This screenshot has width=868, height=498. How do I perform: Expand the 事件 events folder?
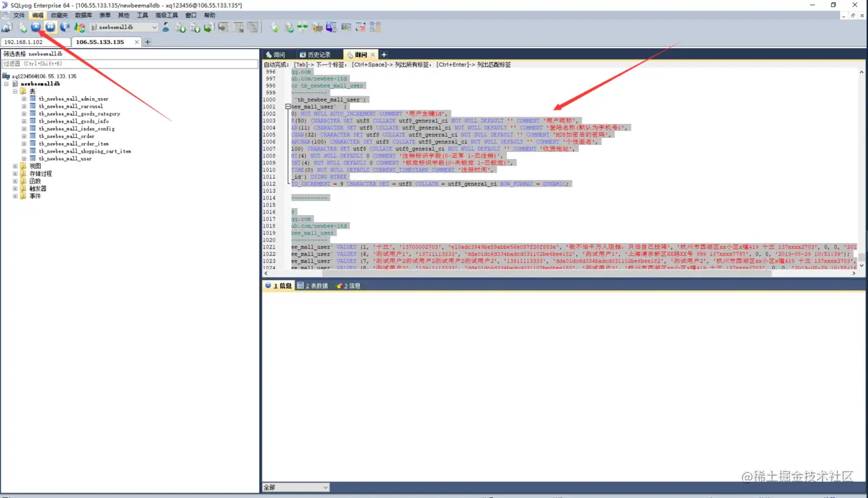coord(15,196)
